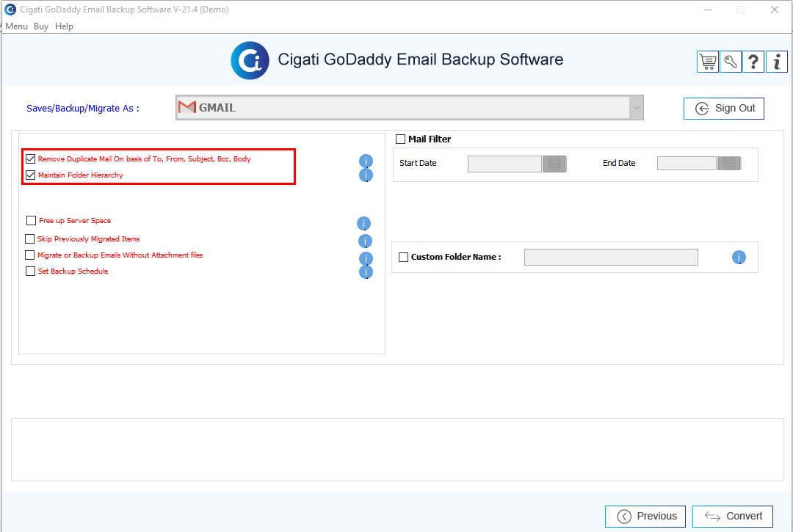Click the End Date input field
Image resolution: width=793 pixels, height=532 pixels.
pyautogui.click(x=687, y=163)
